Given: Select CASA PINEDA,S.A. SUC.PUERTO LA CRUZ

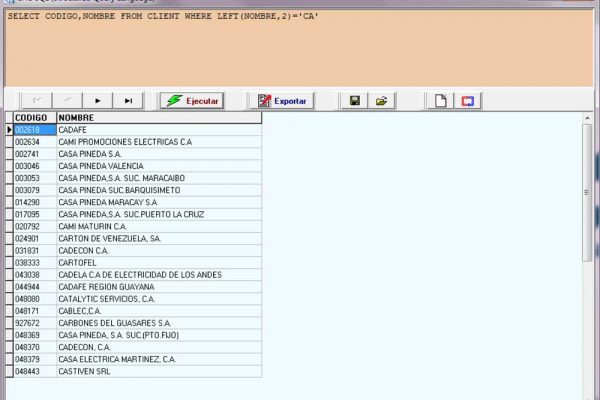Looking at the screenshot, I should (159, 214).
